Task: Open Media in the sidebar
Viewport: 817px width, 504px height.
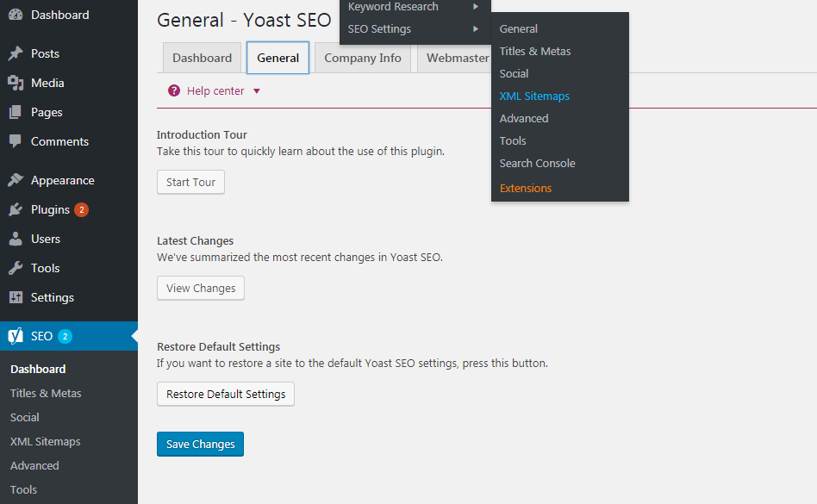Action: (x=69, y=83)
